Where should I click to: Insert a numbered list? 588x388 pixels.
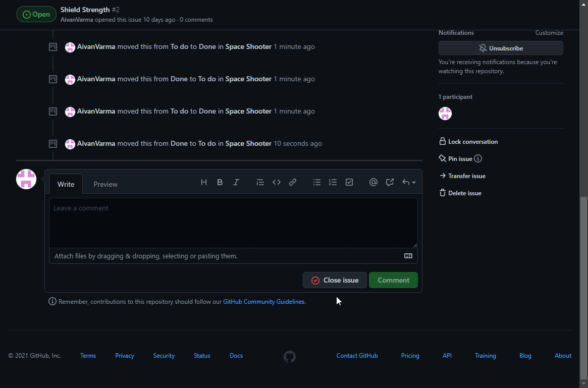(x=333, y=182)
